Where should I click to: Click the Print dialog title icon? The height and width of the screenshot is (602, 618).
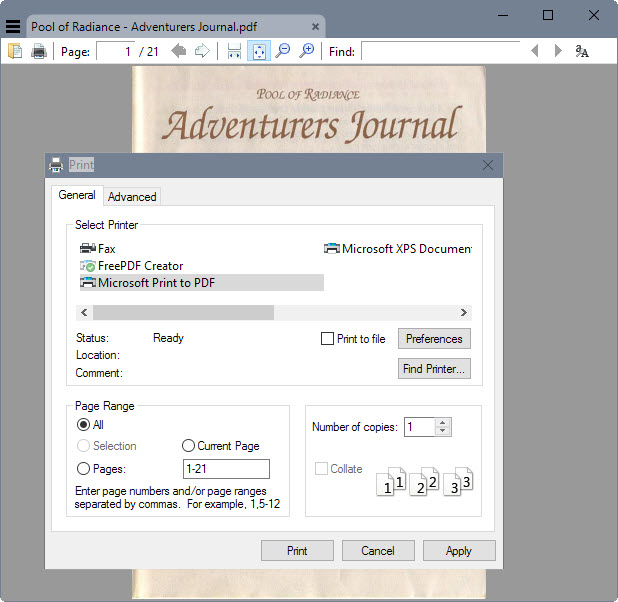pos(56,165)
